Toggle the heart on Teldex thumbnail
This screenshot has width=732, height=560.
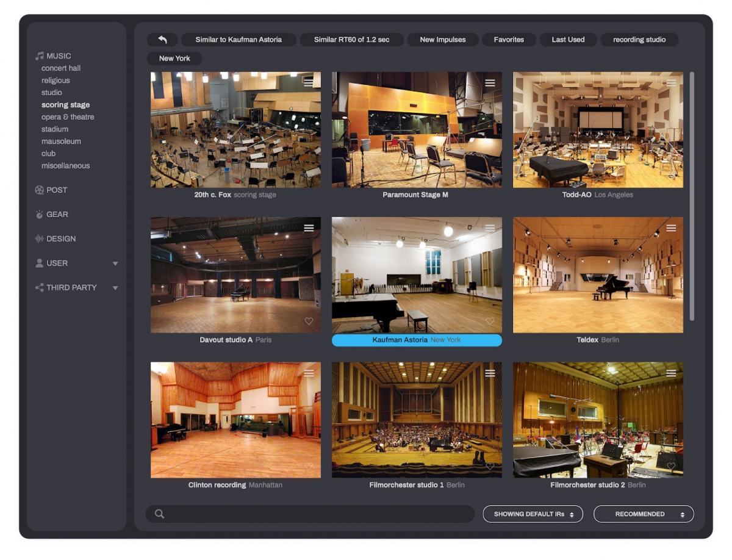click(x=671, y=321)
